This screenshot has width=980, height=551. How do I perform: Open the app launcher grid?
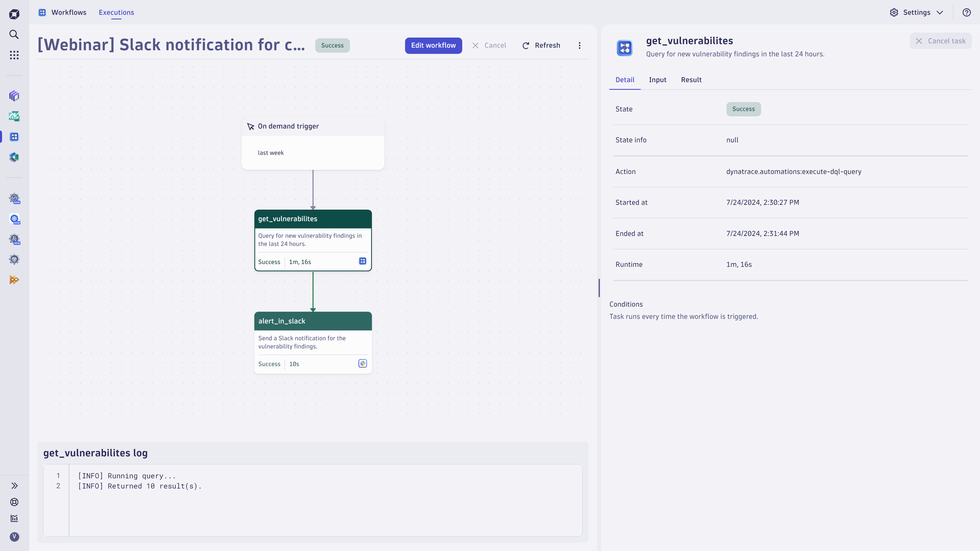(x=14, y=55)
